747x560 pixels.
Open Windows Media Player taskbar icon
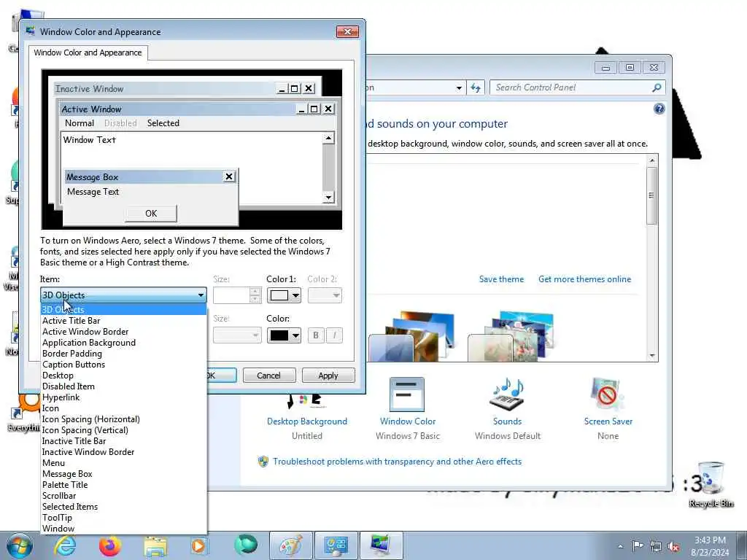click(198, 545)
